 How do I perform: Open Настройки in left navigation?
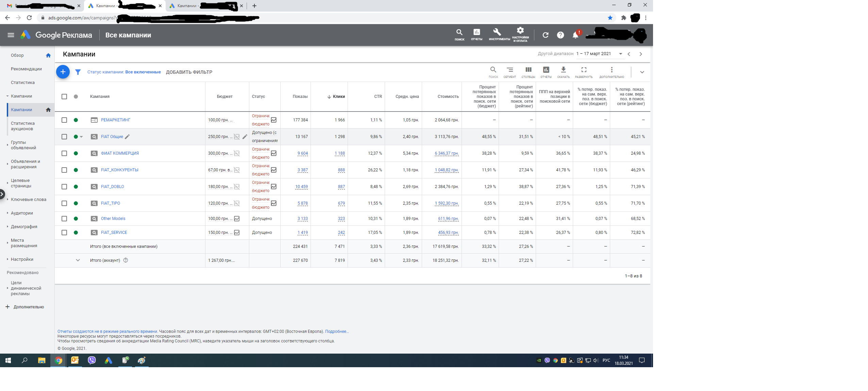[22, 259]
